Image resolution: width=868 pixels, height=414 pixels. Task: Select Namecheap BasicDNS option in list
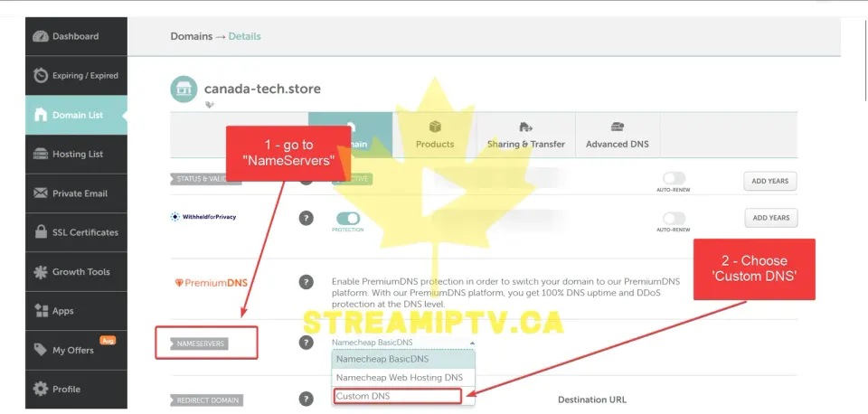[403, 359]
